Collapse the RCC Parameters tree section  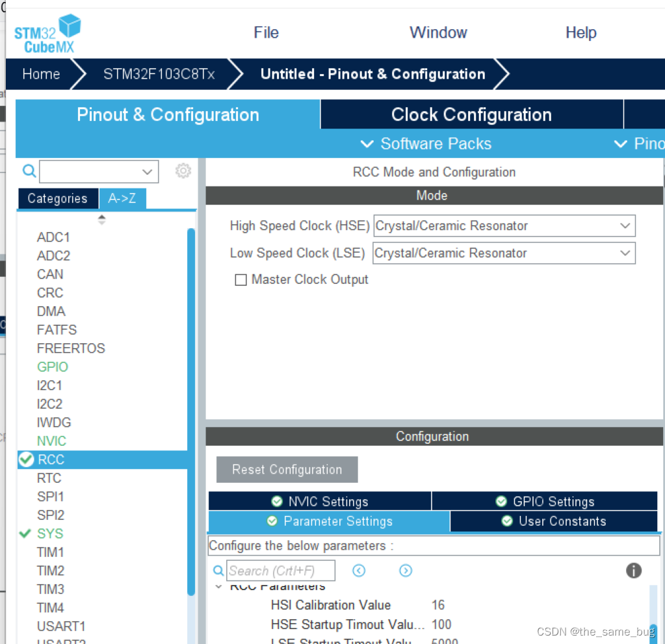(x=218, y=587)
